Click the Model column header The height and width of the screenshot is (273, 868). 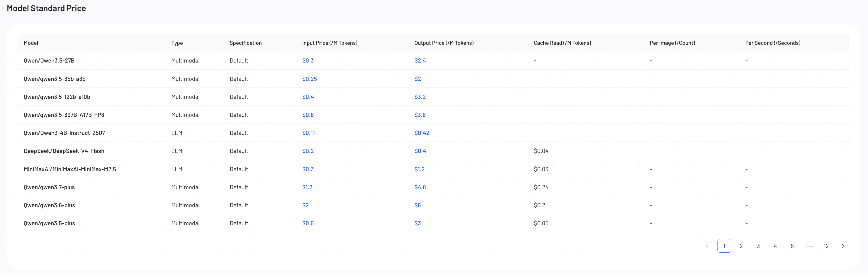tap(31, 43)
